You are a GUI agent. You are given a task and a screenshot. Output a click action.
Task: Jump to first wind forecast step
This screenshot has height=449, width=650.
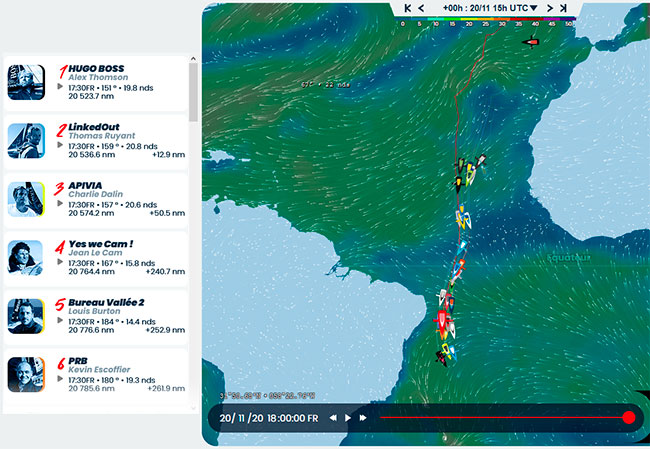[x=408, y=8]
